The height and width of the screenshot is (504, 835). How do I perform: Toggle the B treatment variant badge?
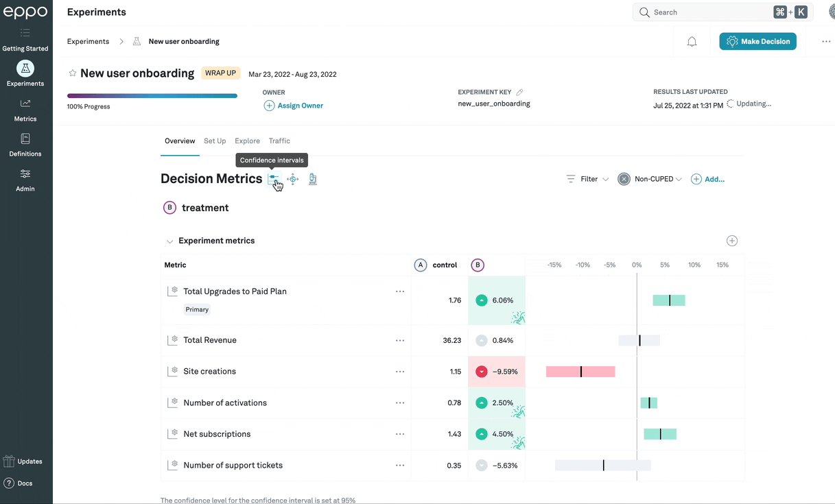(169, 207)
